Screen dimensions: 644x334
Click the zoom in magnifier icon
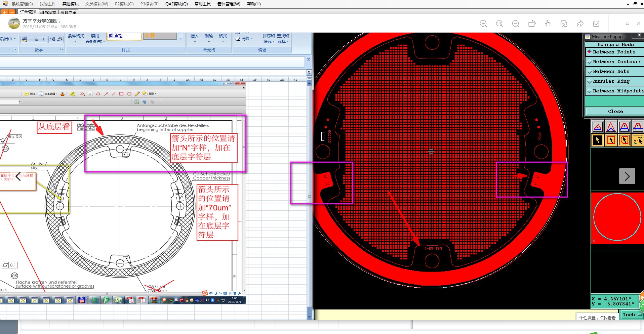click(483, 24)
